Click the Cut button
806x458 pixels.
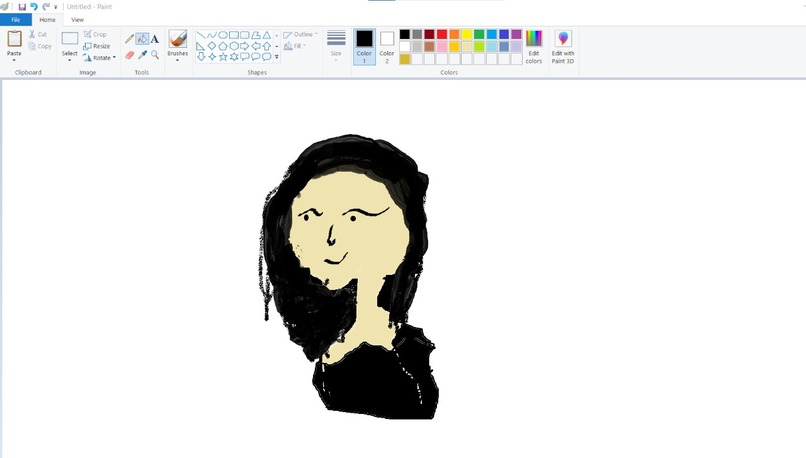38,34
